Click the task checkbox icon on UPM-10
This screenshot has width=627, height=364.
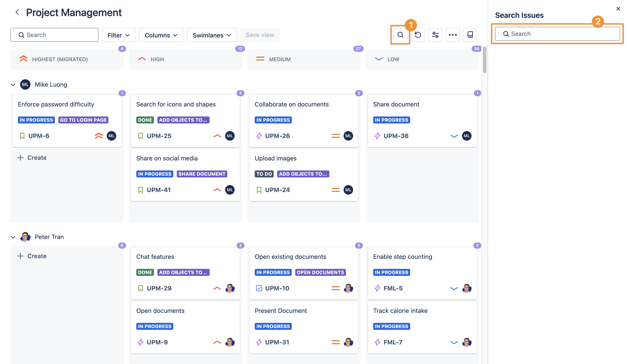pos(259,288)
